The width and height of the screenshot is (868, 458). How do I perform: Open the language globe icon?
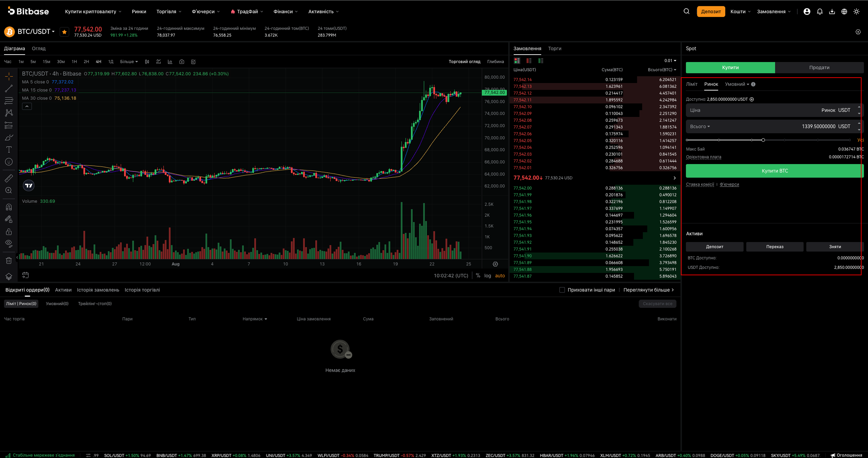pos(844,12)
